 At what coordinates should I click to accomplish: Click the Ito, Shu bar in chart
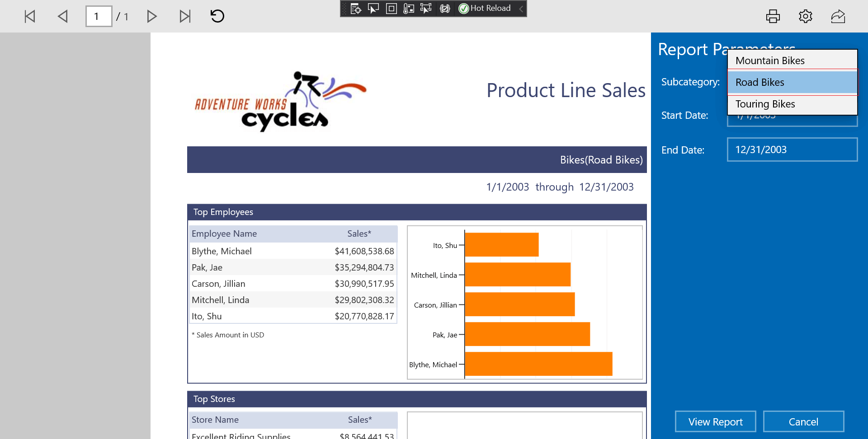point(502,245)
